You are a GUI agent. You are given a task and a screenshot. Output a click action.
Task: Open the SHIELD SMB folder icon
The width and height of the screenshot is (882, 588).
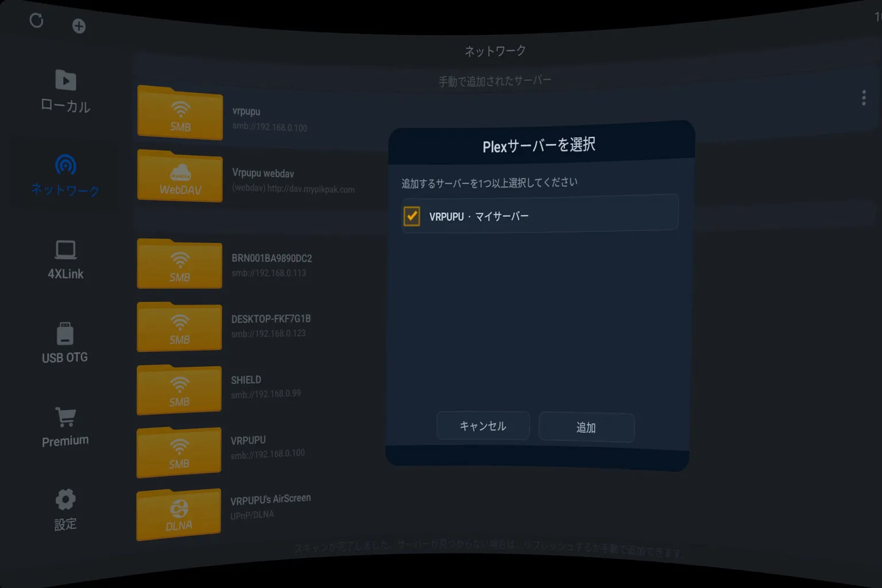[179, 389]
